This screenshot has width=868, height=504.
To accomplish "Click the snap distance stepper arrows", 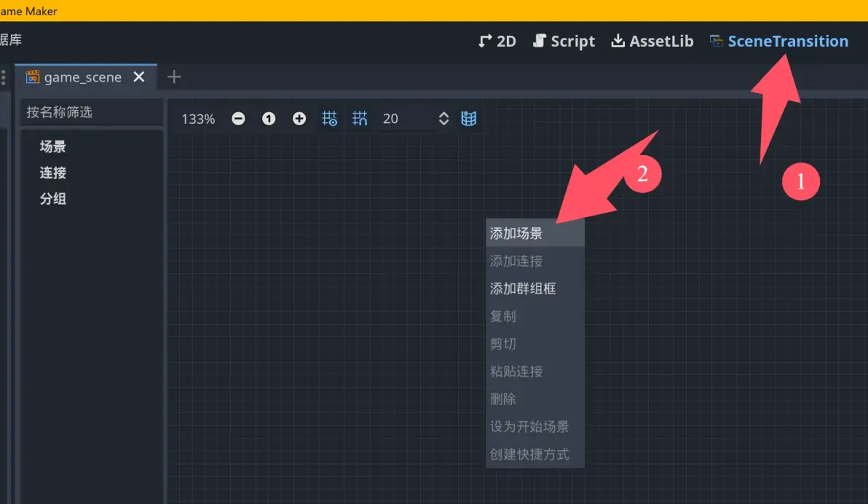I will (443, 119).
